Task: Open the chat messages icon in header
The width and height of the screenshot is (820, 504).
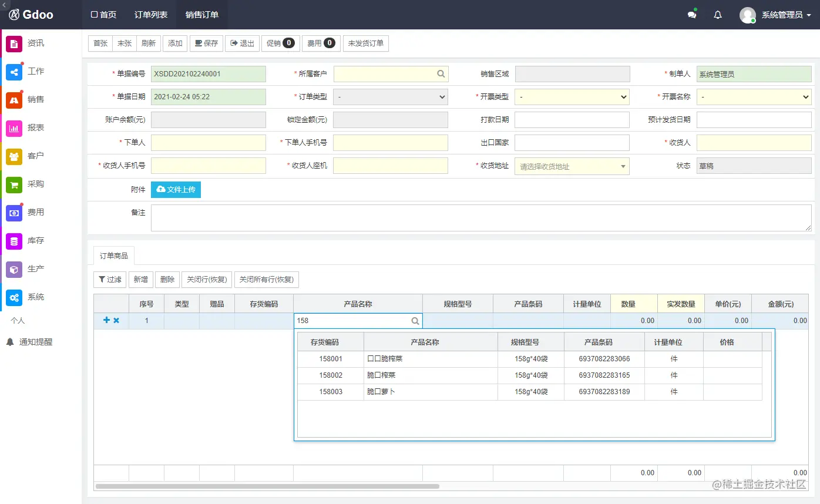Action: pyautogui.click(x=692, y=15)
